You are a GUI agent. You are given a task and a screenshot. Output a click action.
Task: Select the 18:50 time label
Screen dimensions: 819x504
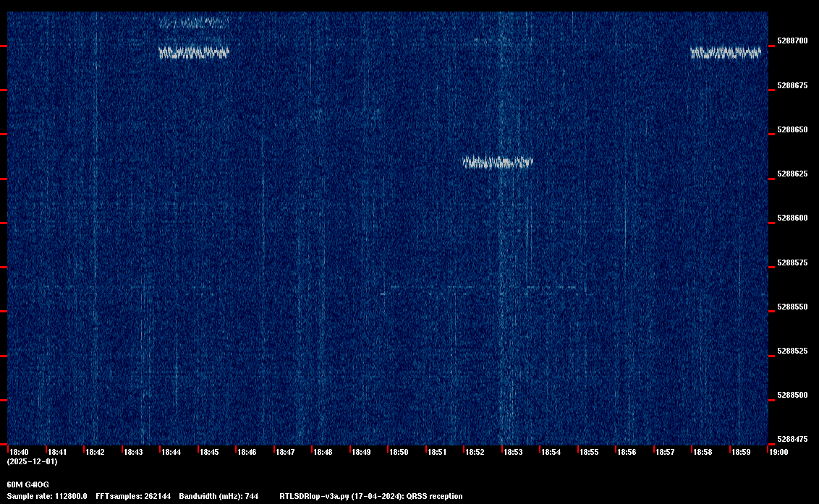click(x=399, y=452)
